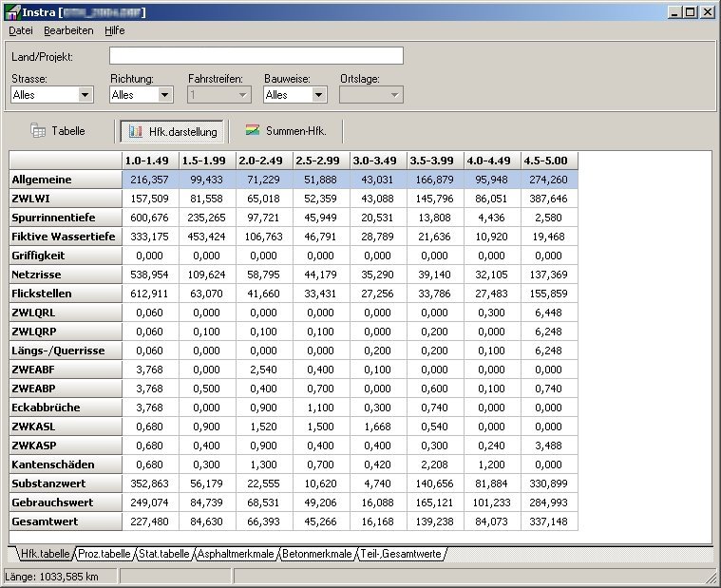
Task: Click the Gesamtwert cell value 337,148
Action: point(549,522)
